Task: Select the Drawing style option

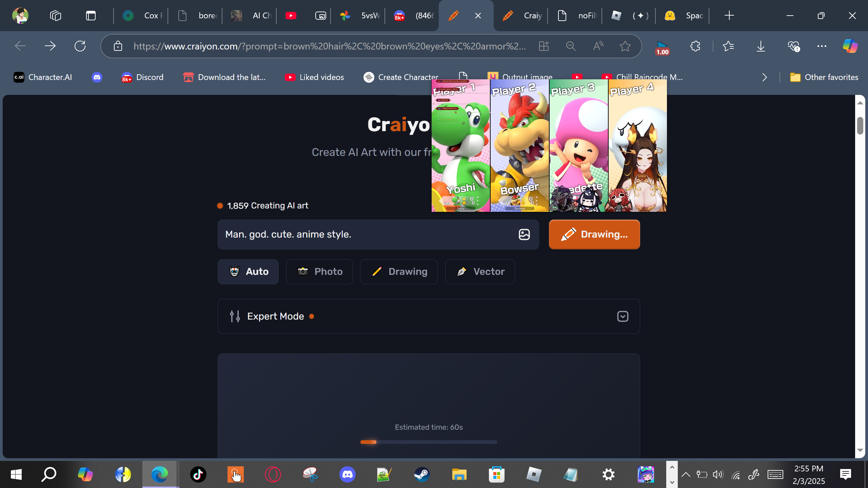Action: (x=399, y=272)
